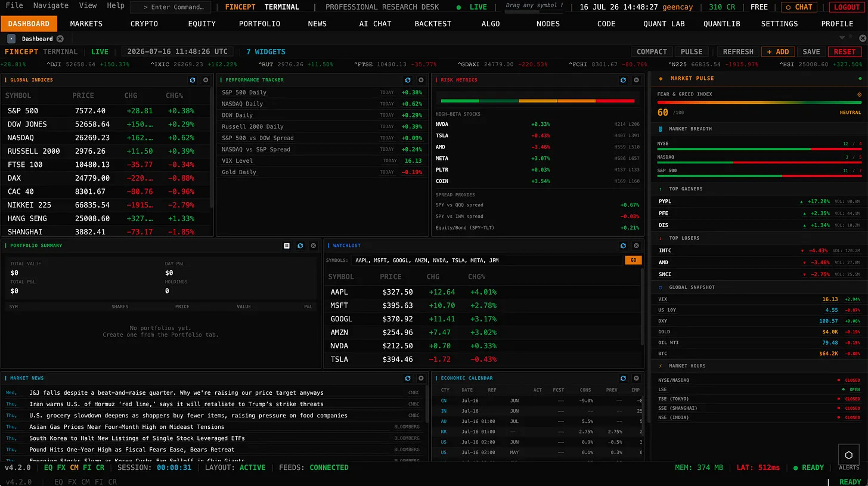Screen dimensions: 868x486
Task: Click the Risk Metrics color gauge bar
Action: tap(537, 101)
